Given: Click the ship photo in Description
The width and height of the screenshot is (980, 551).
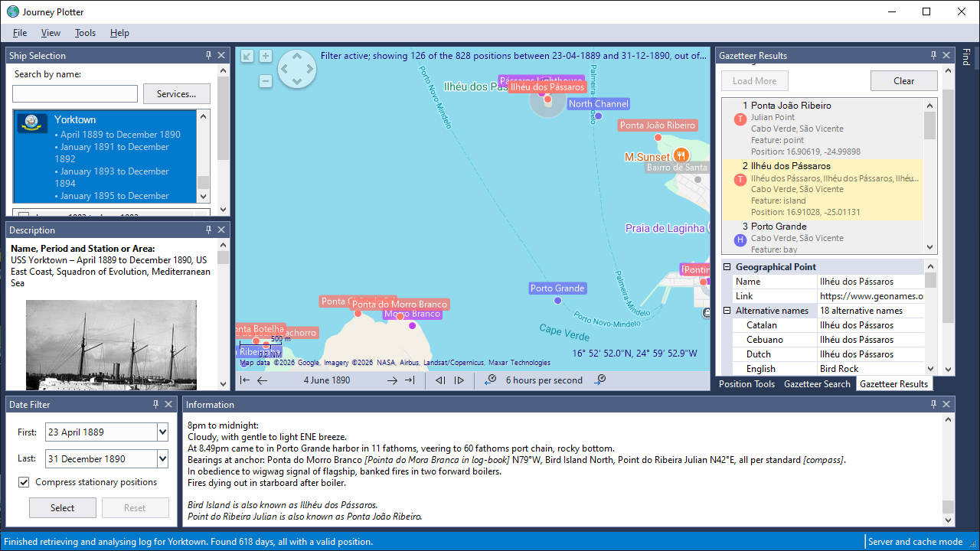Looking at the screenshot, I should point(111,345).
